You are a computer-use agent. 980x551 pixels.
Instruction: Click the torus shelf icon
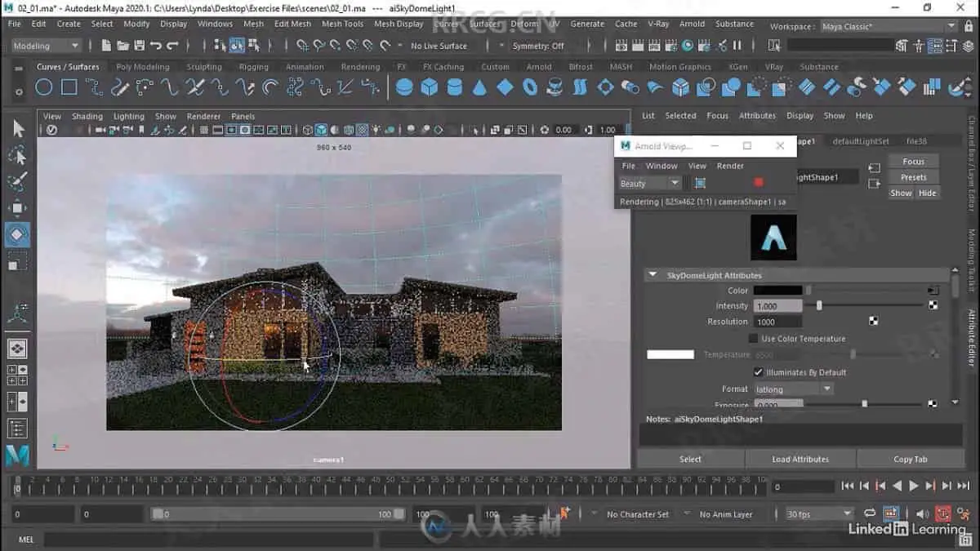530,87
